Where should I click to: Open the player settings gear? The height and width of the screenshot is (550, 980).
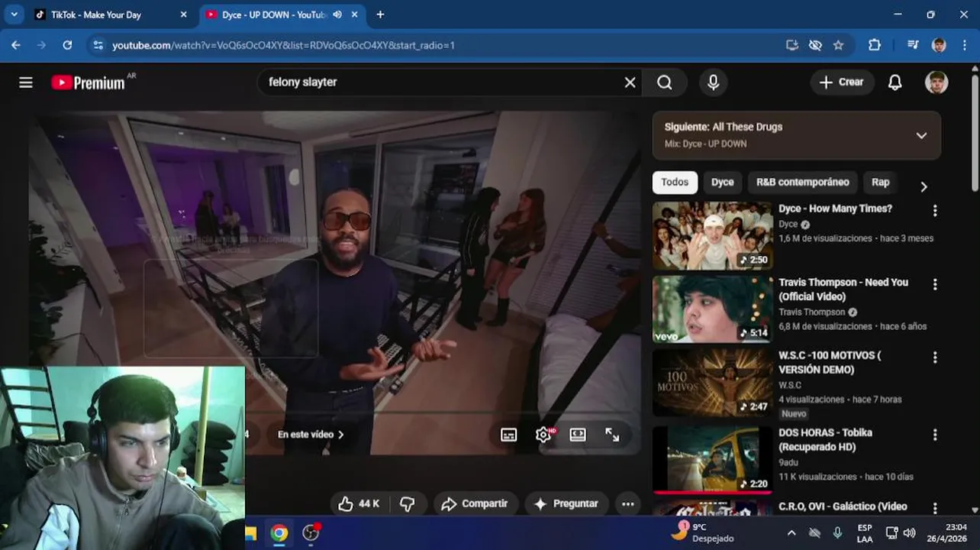(543, 435)
